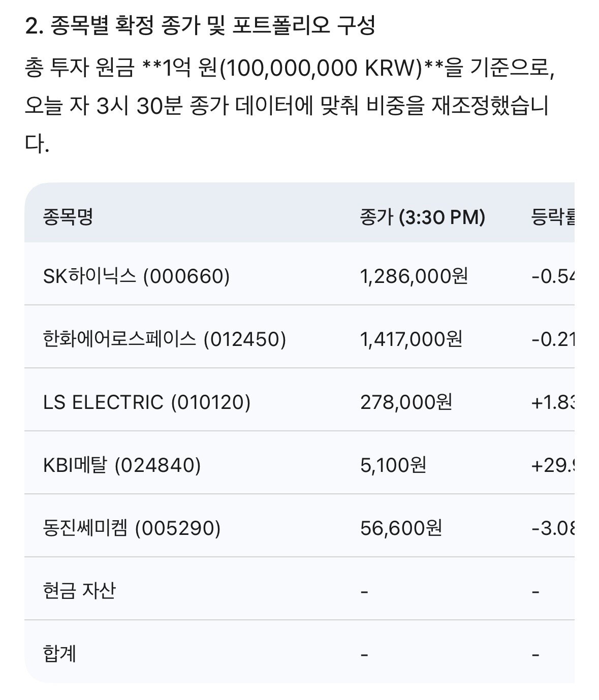Viewport: 599px width, 700px height.
Task: Click the 'SK하이닉스 (000660)' stock name
Action: 136,276
